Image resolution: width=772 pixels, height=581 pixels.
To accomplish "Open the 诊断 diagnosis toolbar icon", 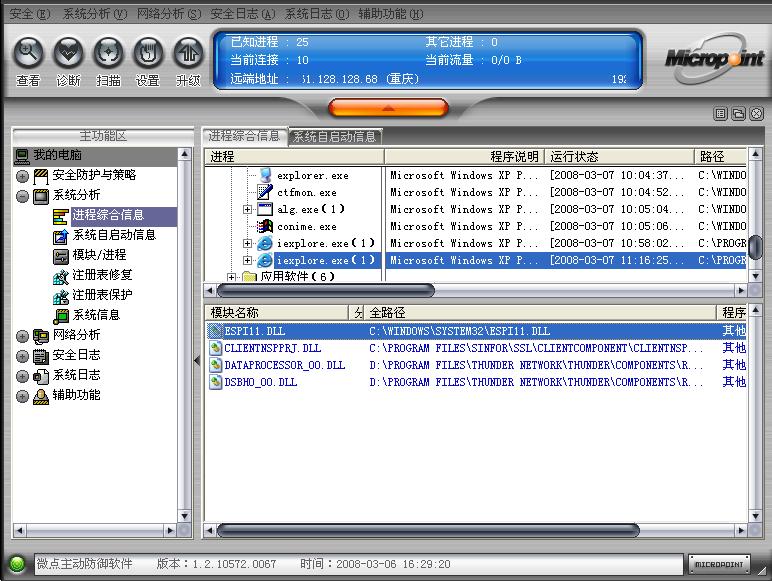I will coord(68,53).
